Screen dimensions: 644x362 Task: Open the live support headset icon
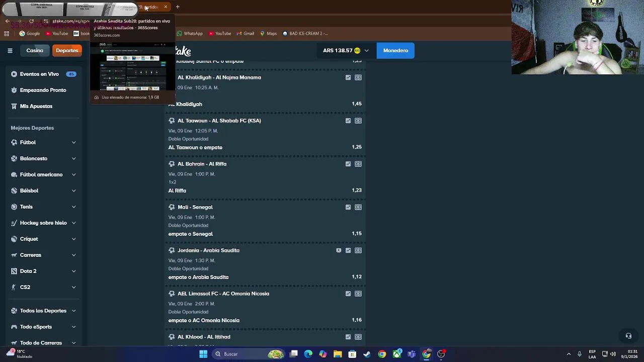628,336
